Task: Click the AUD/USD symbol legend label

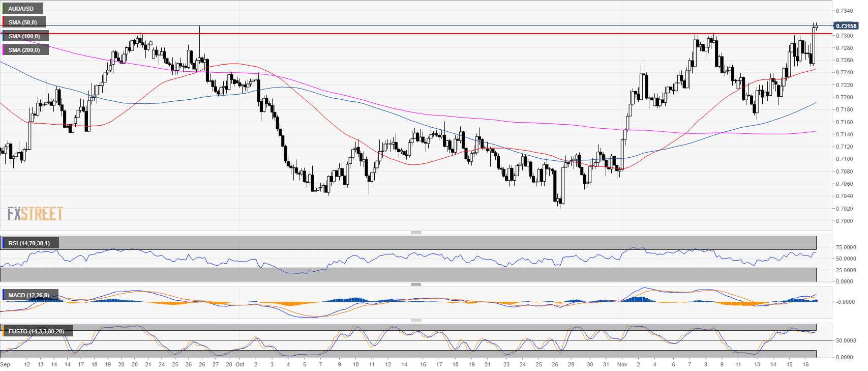Action: pos(21,9)
